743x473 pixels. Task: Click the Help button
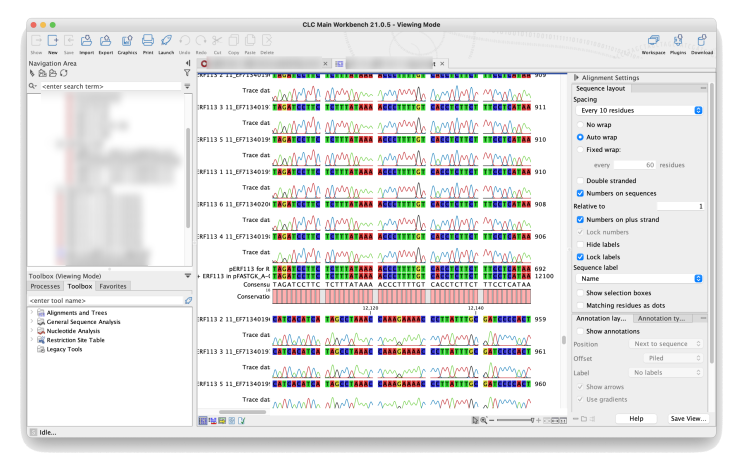636,418
